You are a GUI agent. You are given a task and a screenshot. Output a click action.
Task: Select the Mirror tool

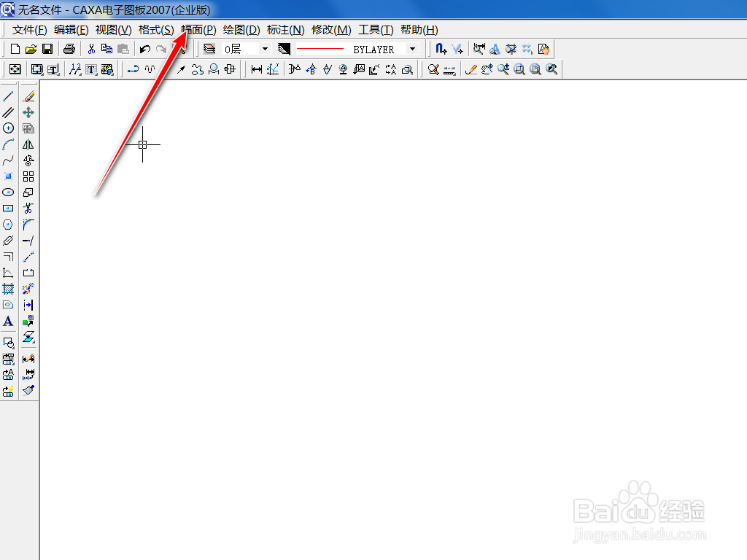click(28, 145)
